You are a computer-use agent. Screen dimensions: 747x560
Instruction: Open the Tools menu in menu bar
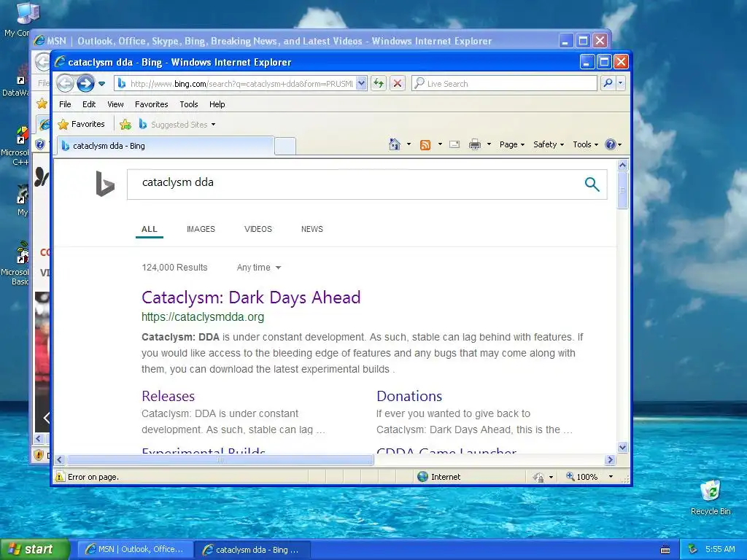189,104
